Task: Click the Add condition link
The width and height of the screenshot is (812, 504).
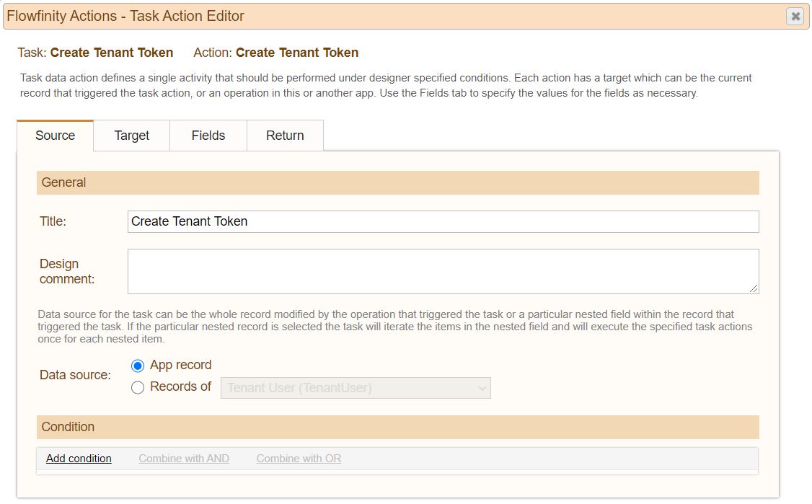Action: pos(79,459)
